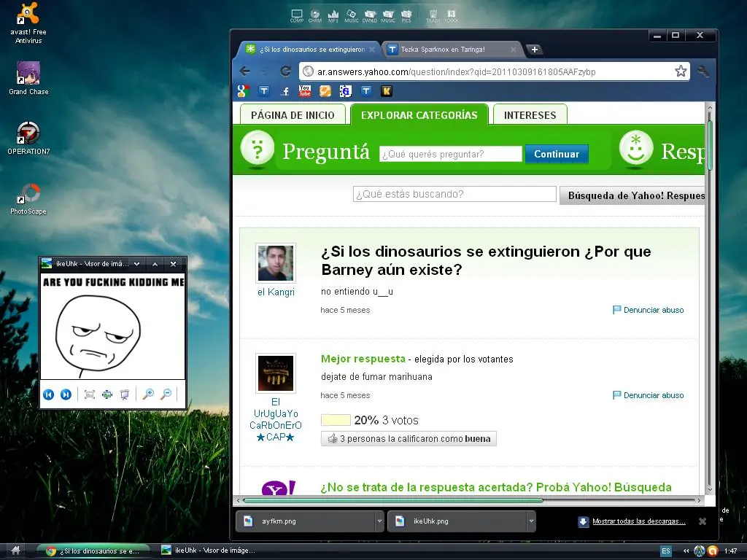Close the Taringa browser tab
The width and height of the screenshot is (747, 560).
[x=513, y=50]
